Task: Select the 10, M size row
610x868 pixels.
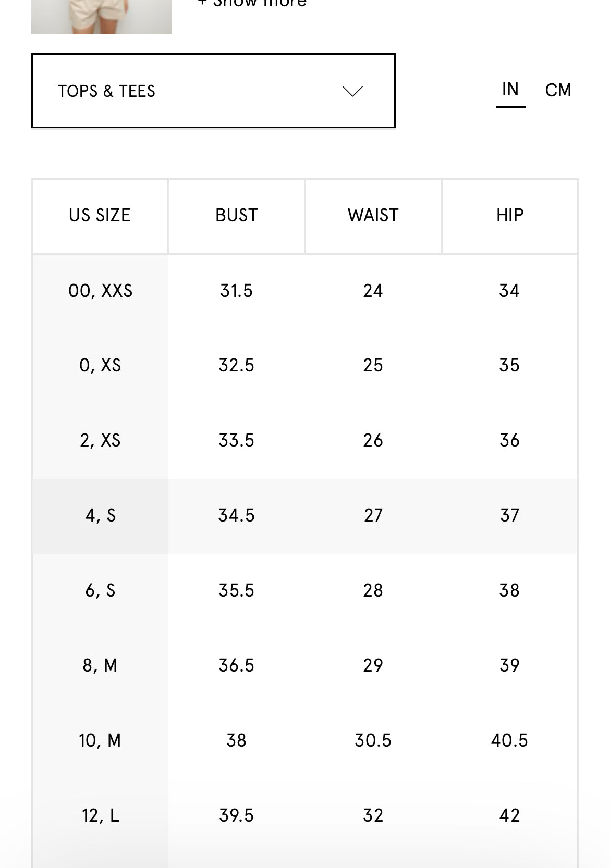Action: pyautogui.click(x=100, y=741)
